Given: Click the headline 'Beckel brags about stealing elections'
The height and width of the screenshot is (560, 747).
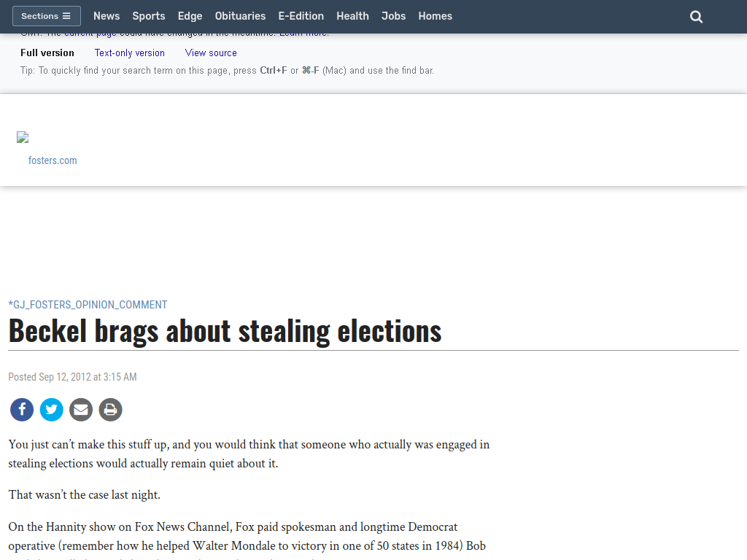Looking at the screenshot, I should 225,331.
